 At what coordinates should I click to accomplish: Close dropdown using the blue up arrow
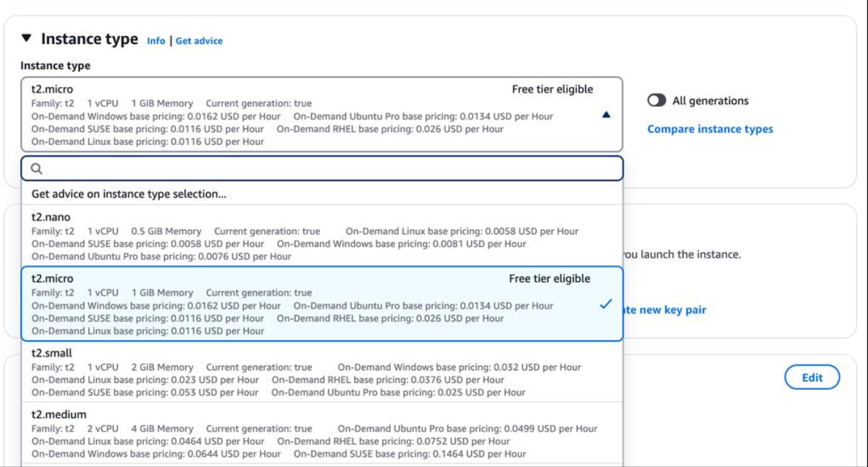[606, 115]
